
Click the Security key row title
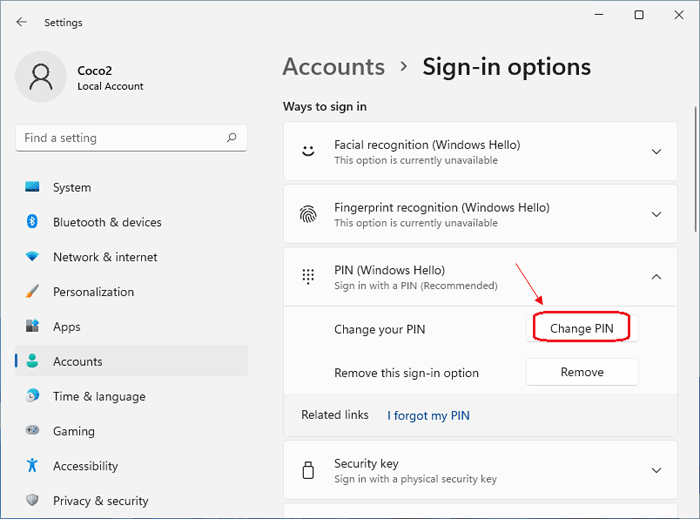366,463
